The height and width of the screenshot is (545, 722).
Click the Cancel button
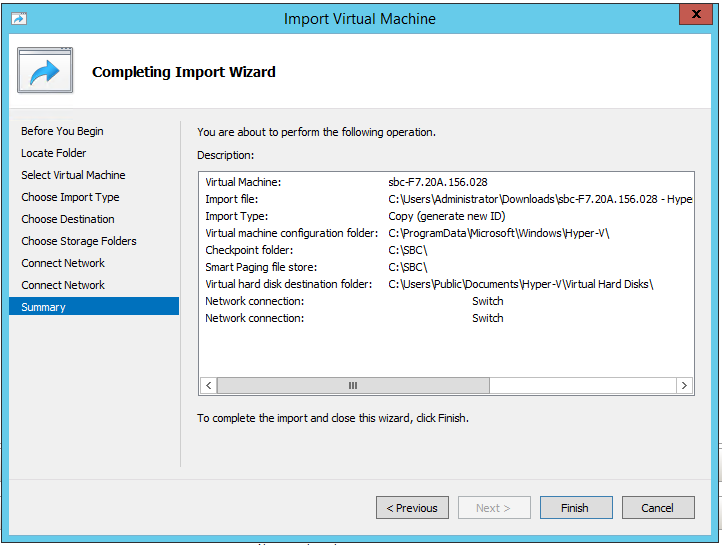(657, 508)
